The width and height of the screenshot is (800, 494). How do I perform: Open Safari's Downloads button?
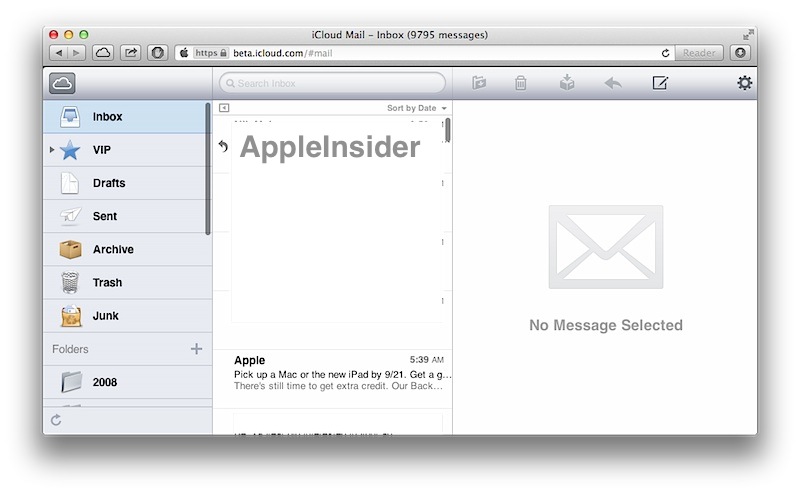740,53
